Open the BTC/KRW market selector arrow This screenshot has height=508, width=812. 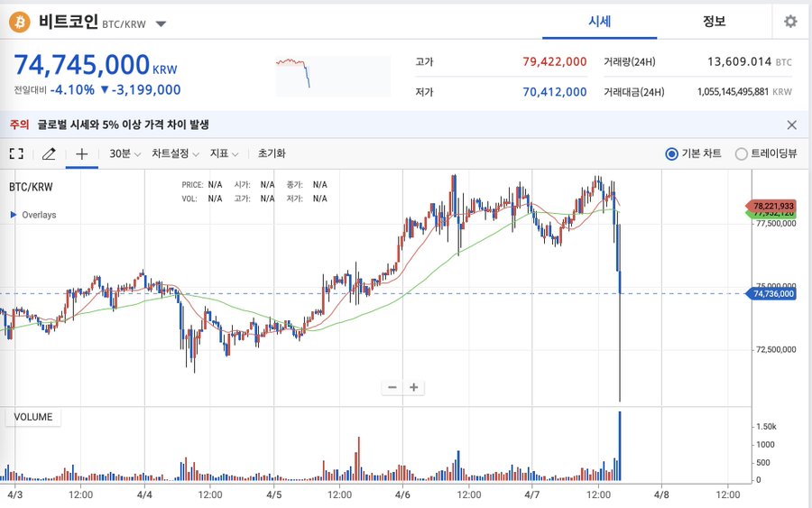click(161, 23)
